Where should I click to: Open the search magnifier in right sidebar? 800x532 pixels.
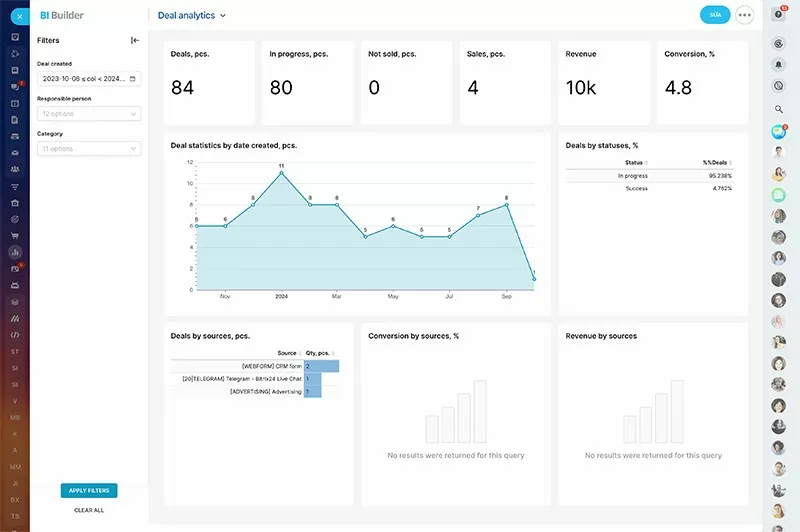(x=779, y=109)
